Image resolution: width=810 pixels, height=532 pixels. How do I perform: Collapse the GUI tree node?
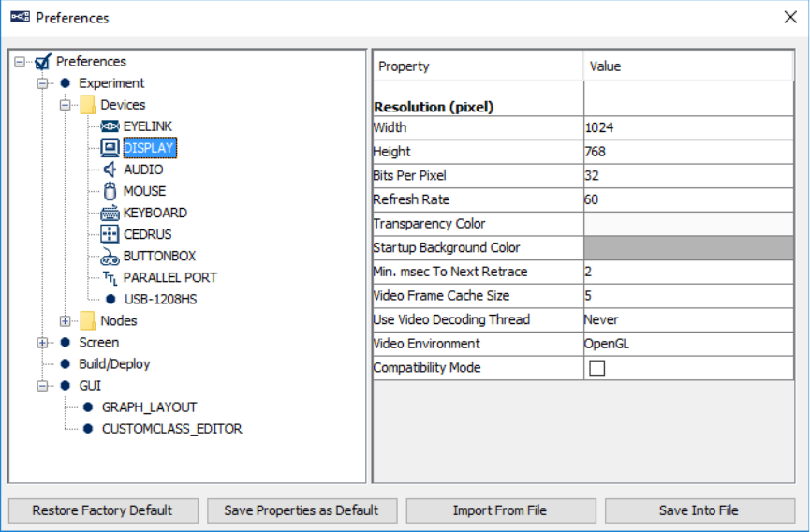[x=42, y=386]
